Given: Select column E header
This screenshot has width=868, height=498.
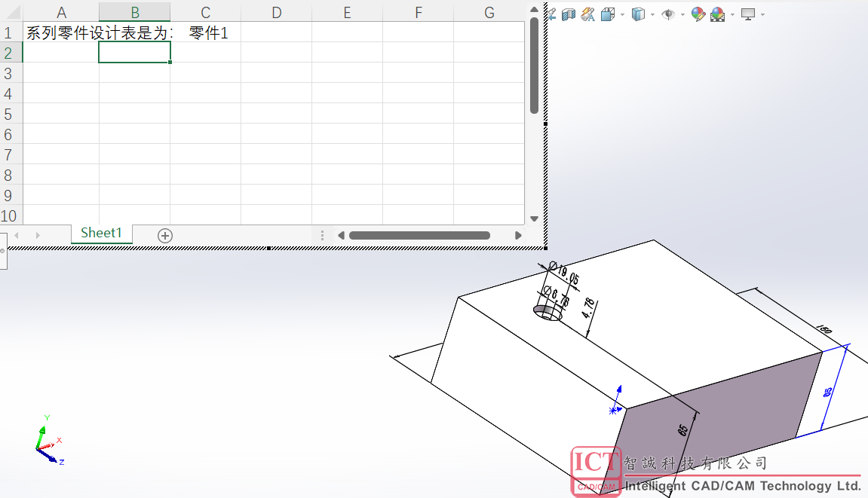Looking at the screenshot, I should click(x=347, y=12).
